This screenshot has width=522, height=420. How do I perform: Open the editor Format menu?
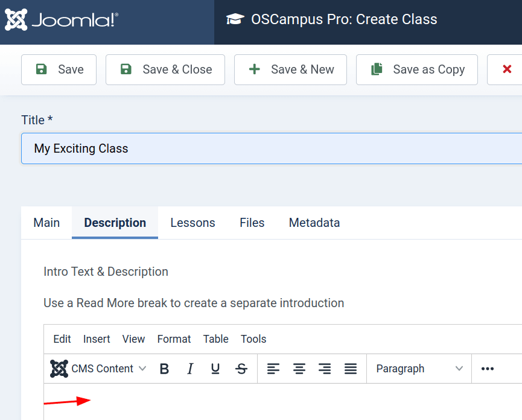click(x=174, y=339)
